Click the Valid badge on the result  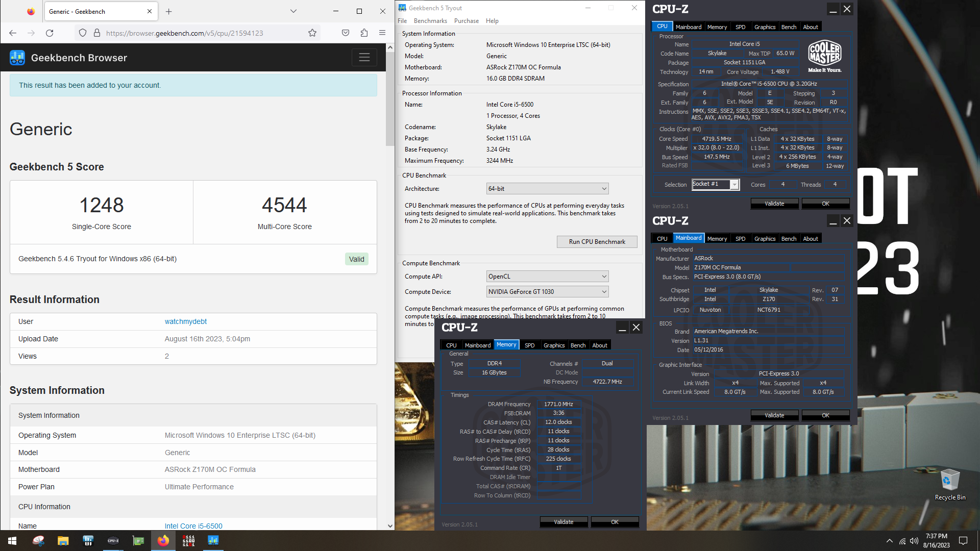(x=356, y=259)
